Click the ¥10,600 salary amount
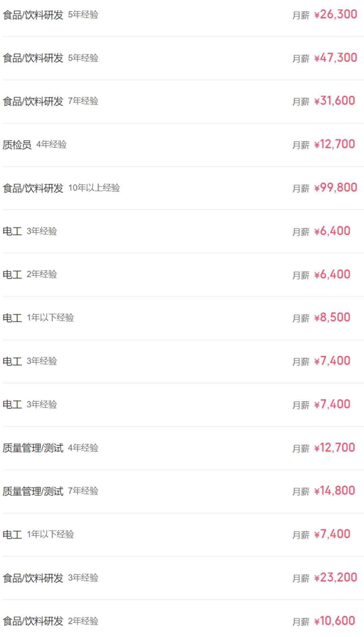This screenshot has height=637, width=364. 334,621
